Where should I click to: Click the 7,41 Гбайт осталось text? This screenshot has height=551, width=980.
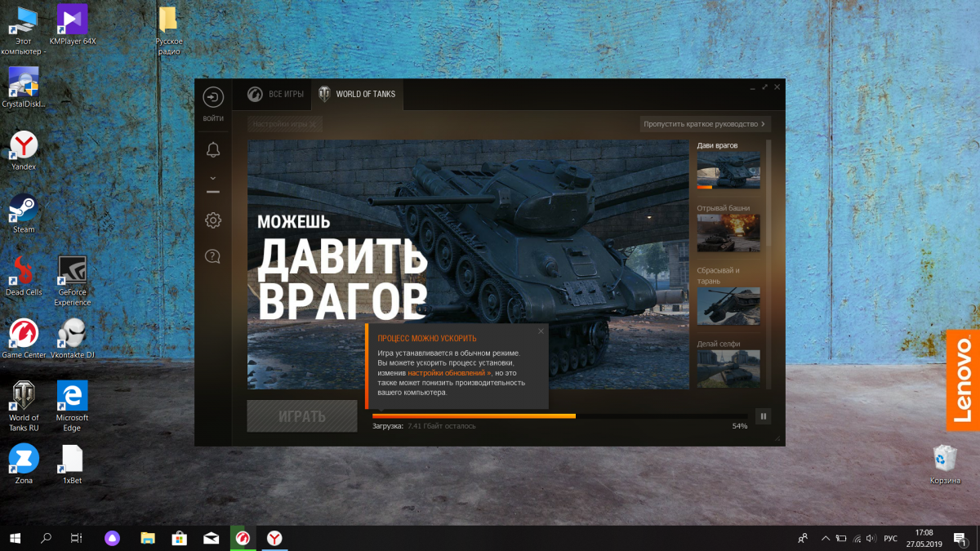(x=442, y=426)
